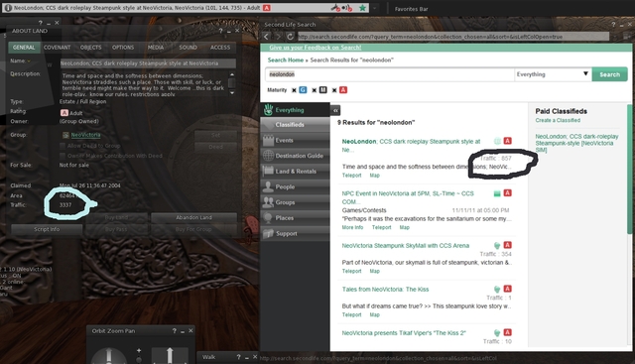Switch to the Access tab
This screenshot has height=364, width=635.
(x=220, y=48)
